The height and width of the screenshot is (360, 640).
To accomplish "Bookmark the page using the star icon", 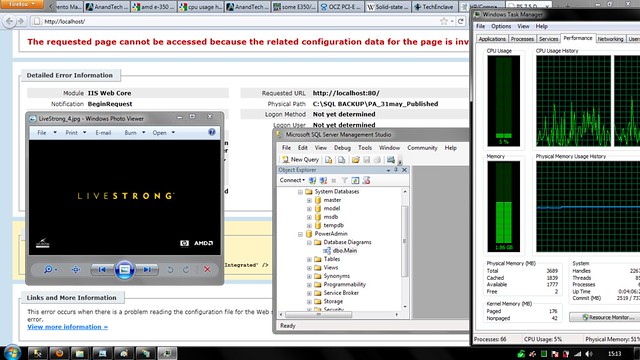I will click(x=444, y=21).
